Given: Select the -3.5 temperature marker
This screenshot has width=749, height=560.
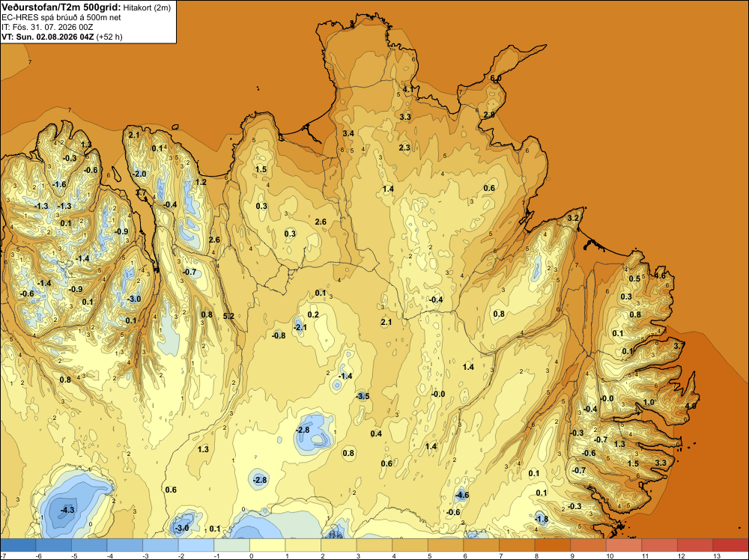Looking at the screenshot, I should [363, 396].
